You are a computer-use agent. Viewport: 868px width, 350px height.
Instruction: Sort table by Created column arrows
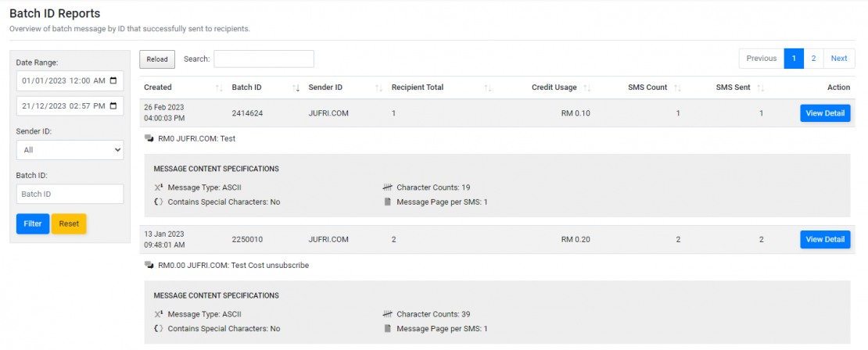click(219, 87)
